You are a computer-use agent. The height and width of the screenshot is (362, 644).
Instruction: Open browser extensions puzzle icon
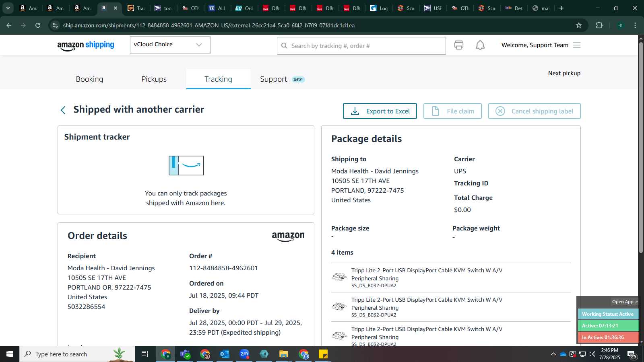[599, 25]
